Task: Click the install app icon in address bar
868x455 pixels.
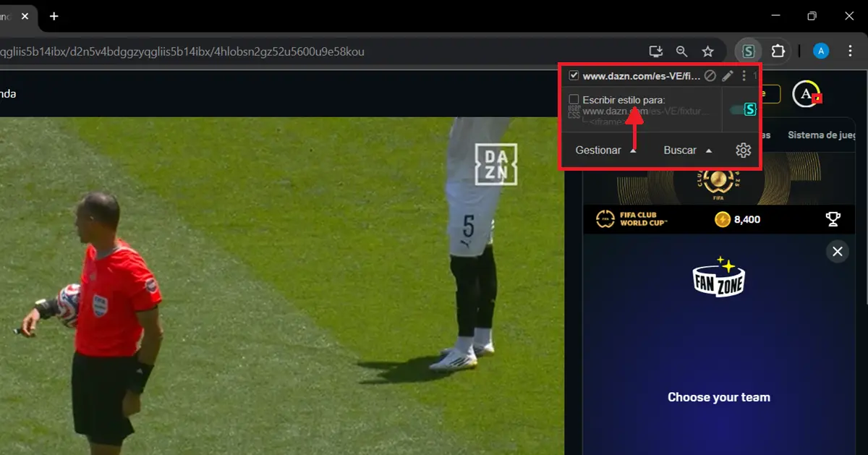Action: pyautogui.click(x=655, y=51)
